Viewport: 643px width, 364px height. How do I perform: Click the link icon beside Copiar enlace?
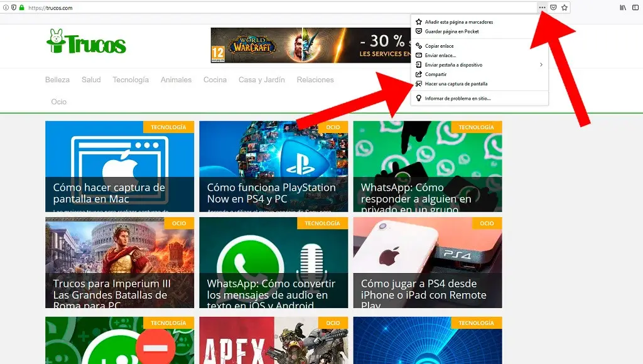click(x=419, y=46)
